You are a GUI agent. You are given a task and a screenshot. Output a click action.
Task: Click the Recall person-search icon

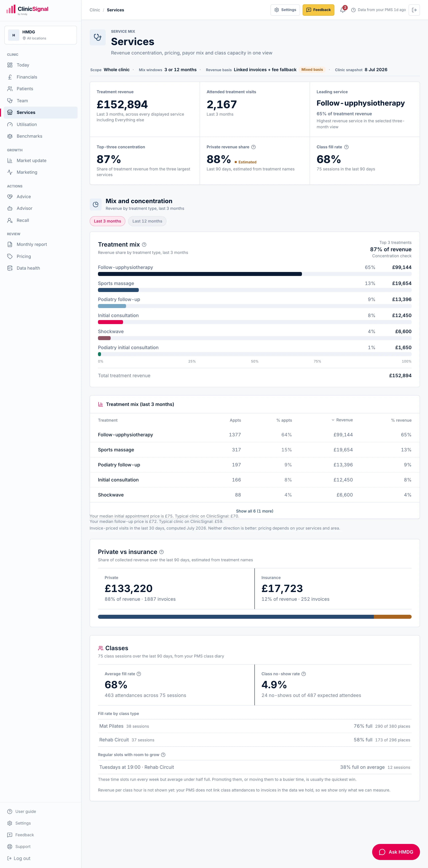point(10,220)
